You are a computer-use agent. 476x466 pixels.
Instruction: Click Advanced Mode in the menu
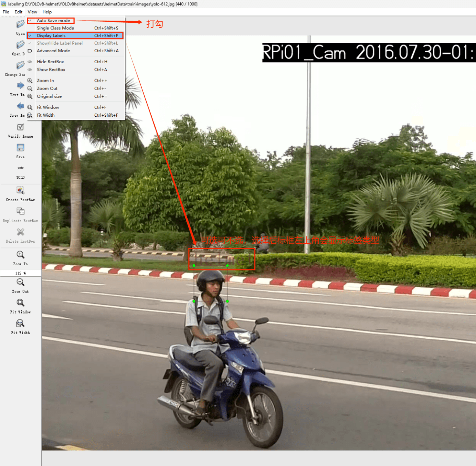(x=53, y=51)
